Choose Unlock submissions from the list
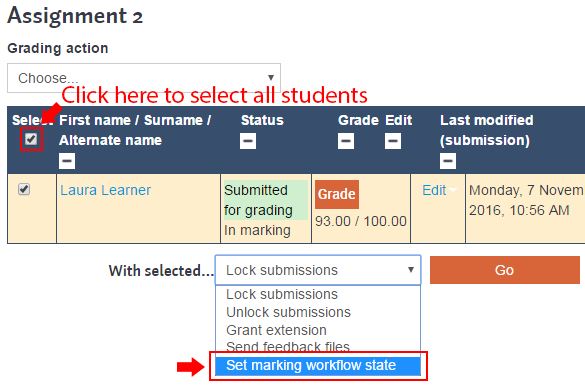Screen dimensions: 585x385 (288, 312)
